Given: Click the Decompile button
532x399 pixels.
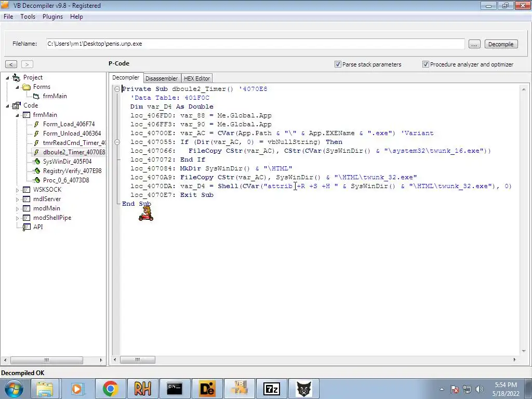Looking at the screenshot, I should 501,44.
